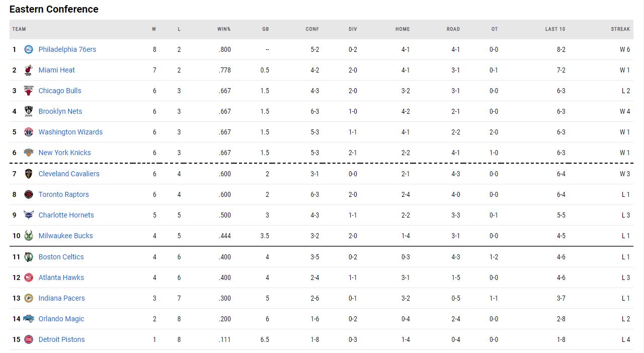Sort standings by the GB column
The height and width of the screenshot is (353, 644).
pos(265,29)
